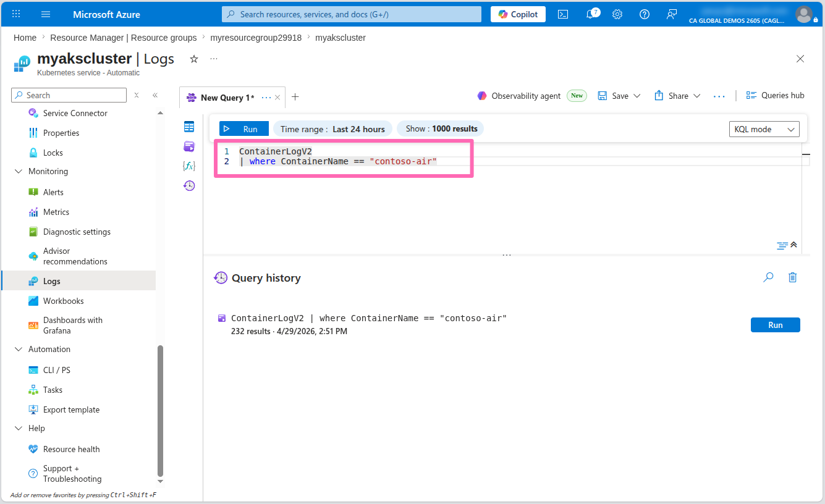Collapse the Automation section

(x=18, y=349)
